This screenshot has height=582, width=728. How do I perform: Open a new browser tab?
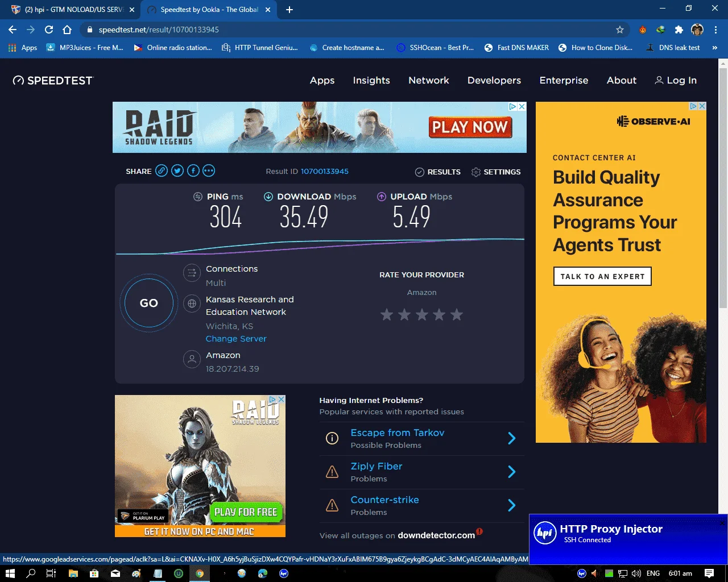(289, 10)
